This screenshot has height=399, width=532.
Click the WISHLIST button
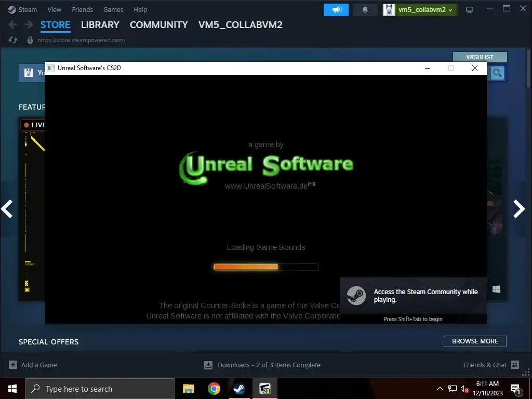[480, 57]
